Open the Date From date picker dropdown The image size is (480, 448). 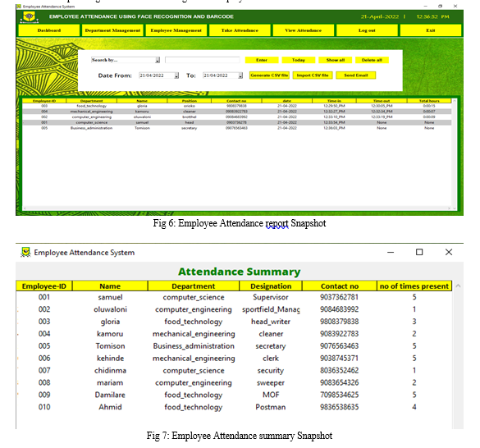176,75
